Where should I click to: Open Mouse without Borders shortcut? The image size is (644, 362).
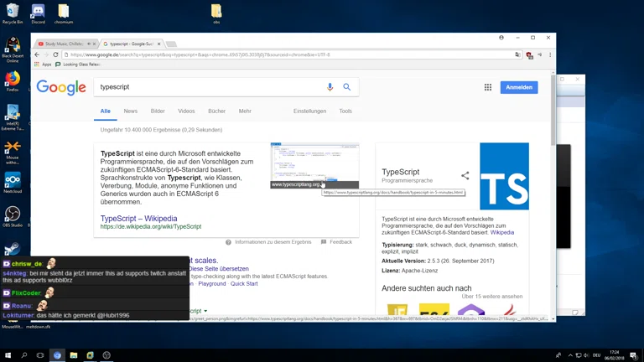pos(13,153)
